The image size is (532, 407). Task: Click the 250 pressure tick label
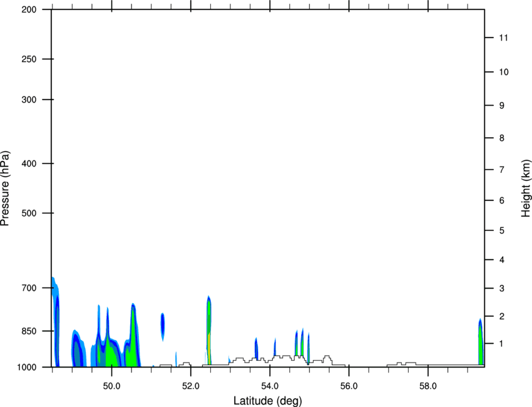tap(29, 59)
